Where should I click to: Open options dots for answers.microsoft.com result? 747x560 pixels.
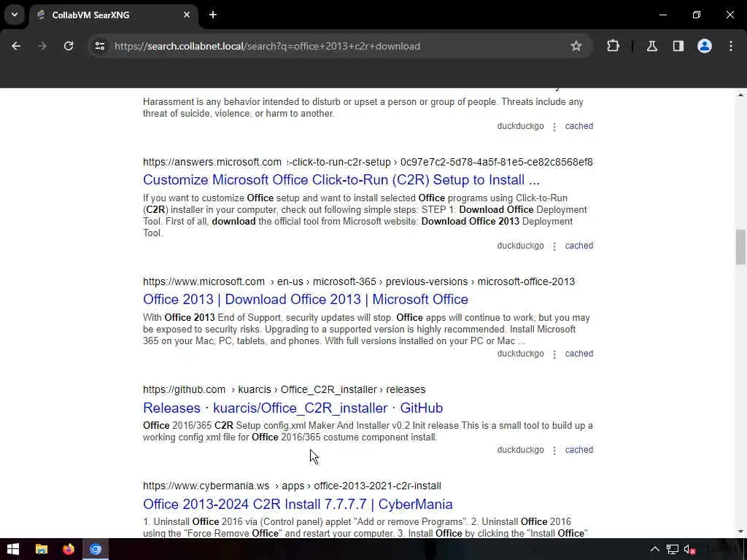click(554, 246)
